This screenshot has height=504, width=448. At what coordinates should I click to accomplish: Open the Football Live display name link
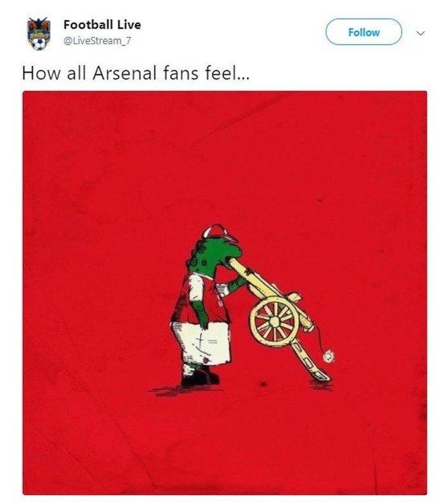coord(102,25)
